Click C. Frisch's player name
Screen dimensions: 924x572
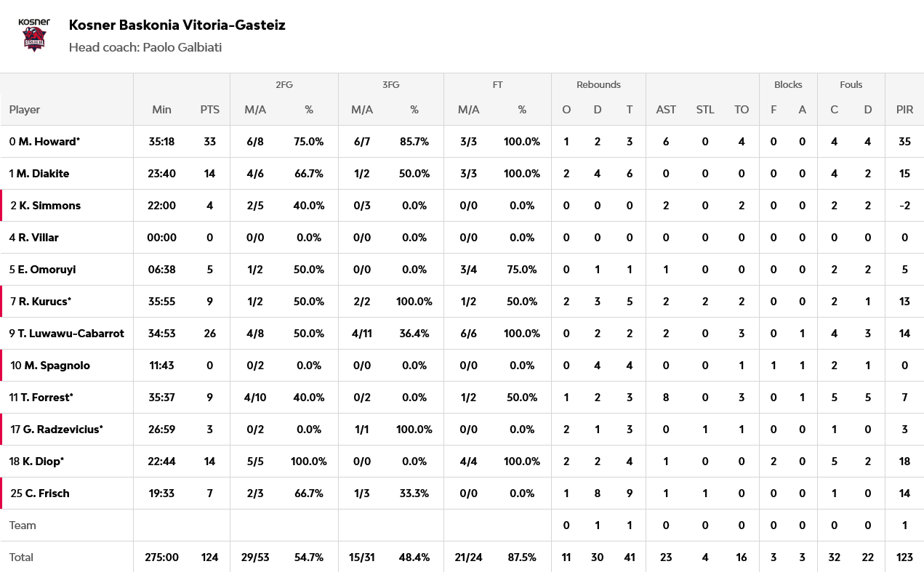click(47, 494)
